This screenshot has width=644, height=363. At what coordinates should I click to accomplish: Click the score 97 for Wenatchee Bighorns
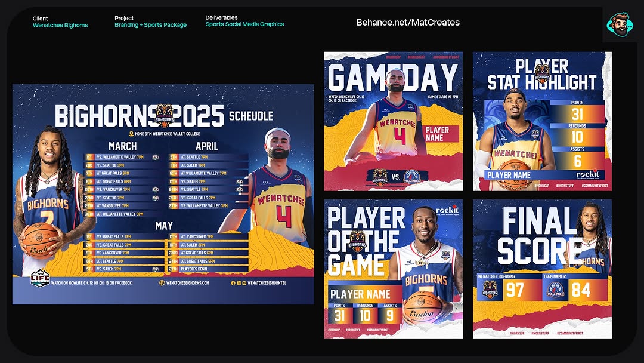click(515, 290)
